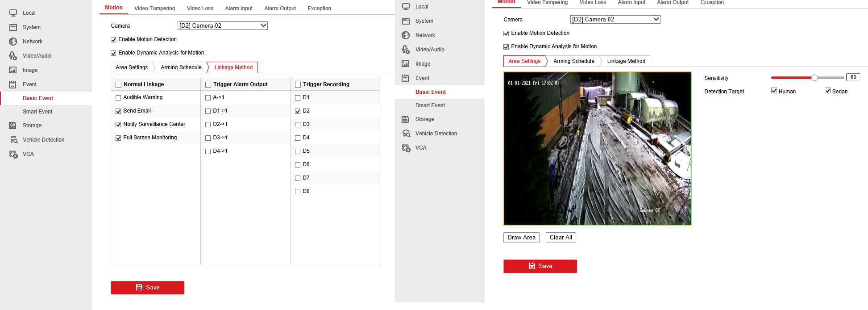Click the VCA icon in the second sidebar

(406, 148)
